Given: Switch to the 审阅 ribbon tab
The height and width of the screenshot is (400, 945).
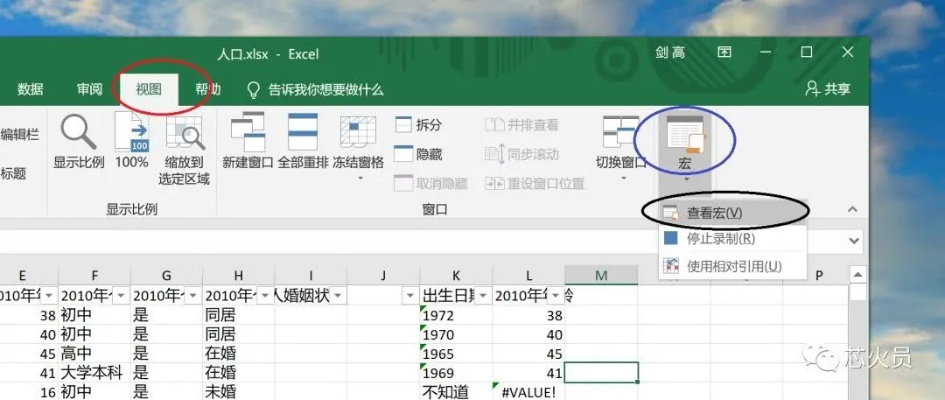Looking at the screenshot, I should pos(90,89).
